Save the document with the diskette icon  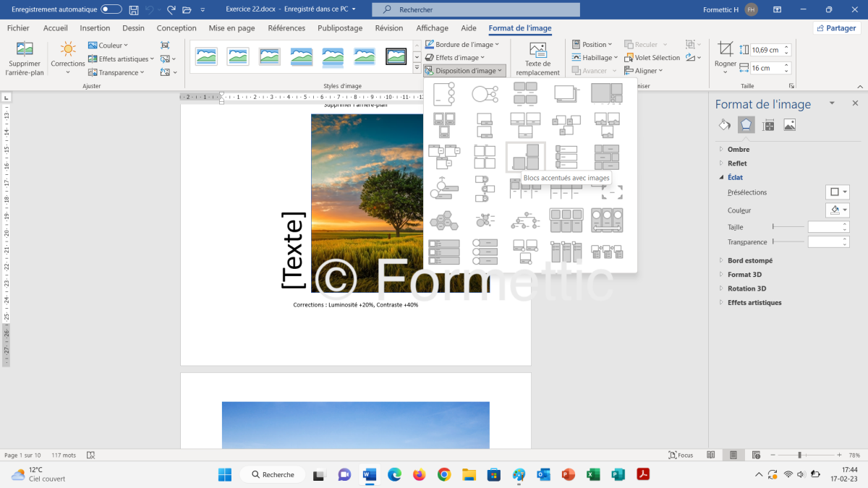point(134,9)
